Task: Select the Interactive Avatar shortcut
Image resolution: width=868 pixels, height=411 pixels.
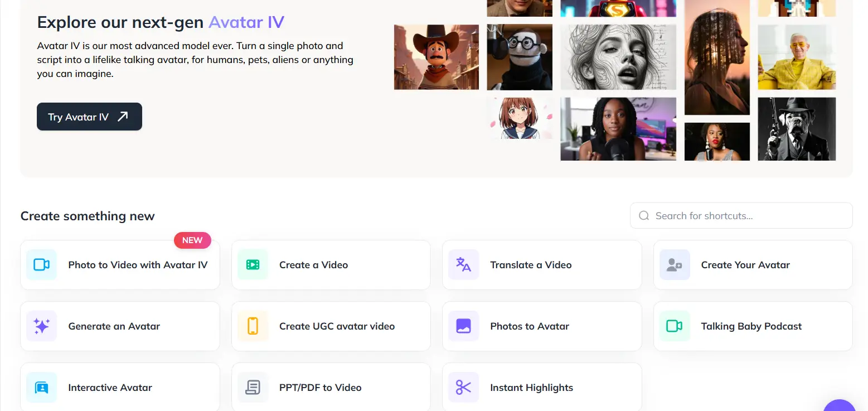Action: pyautogui.click(x=120, y=388)
